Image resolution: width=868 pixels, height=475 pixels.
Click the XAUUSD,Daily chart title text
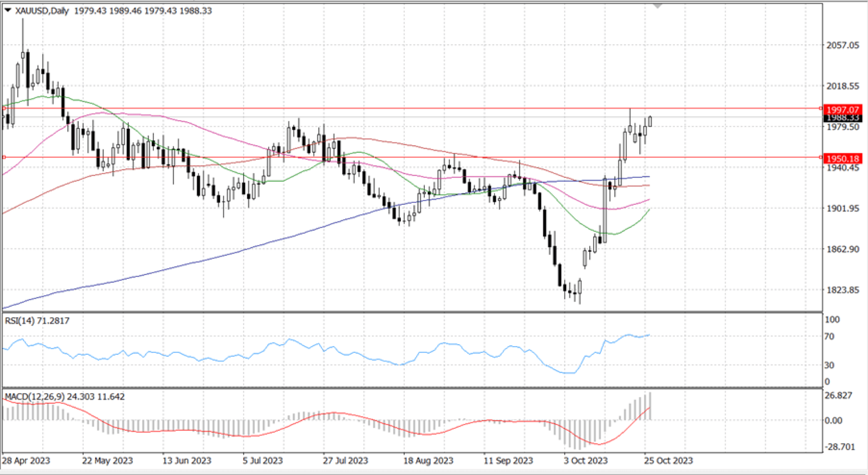pos(42,11)
